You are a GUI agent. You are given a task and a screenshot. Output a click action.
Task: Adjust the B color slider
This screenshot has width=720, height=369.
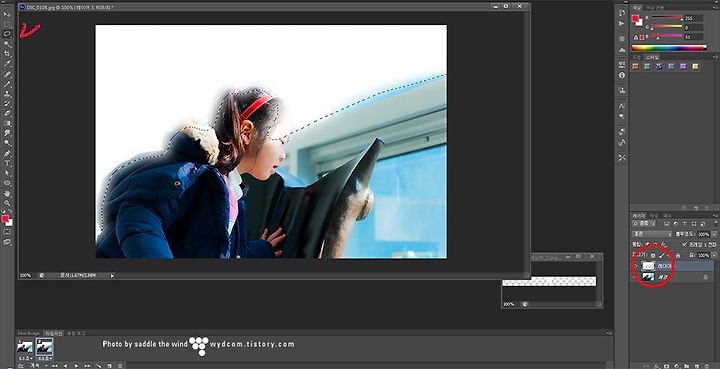(667, 36)
